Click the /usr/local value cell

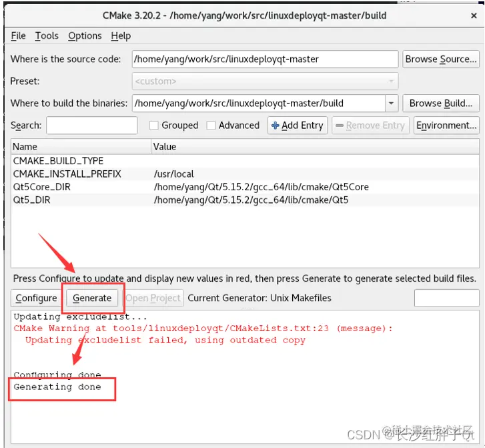pyautogui.click(x=174, y=174)
